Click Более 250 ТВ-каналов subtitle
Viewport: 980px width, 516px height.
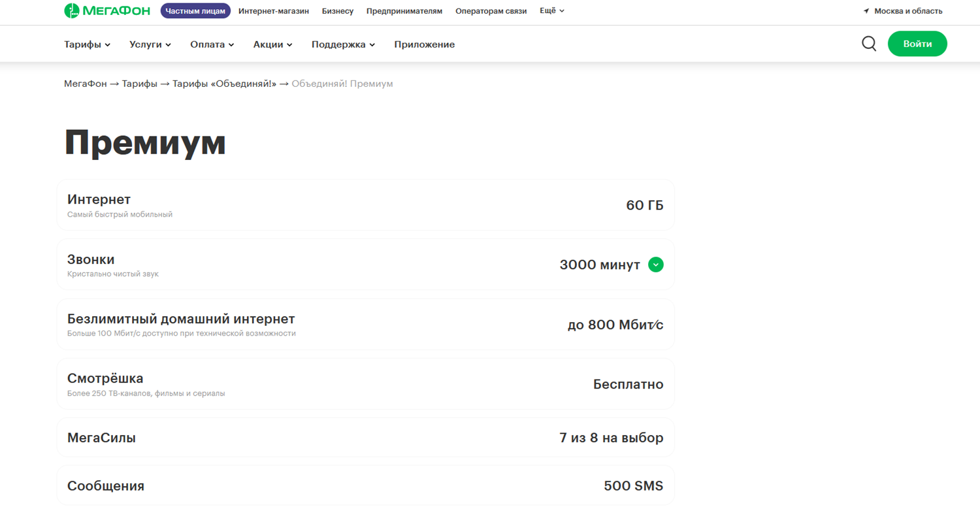point(146,393)
